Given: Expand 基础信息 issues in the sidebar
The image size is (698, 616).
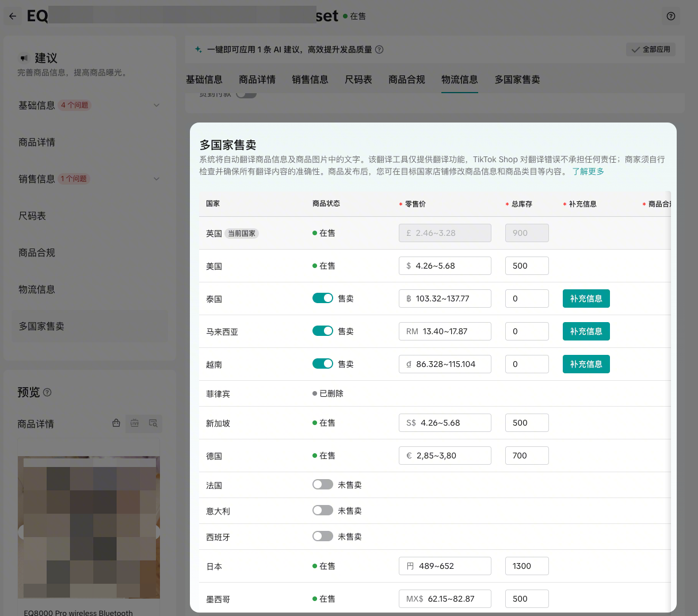Looking at the screenshot, I should 157,105.
